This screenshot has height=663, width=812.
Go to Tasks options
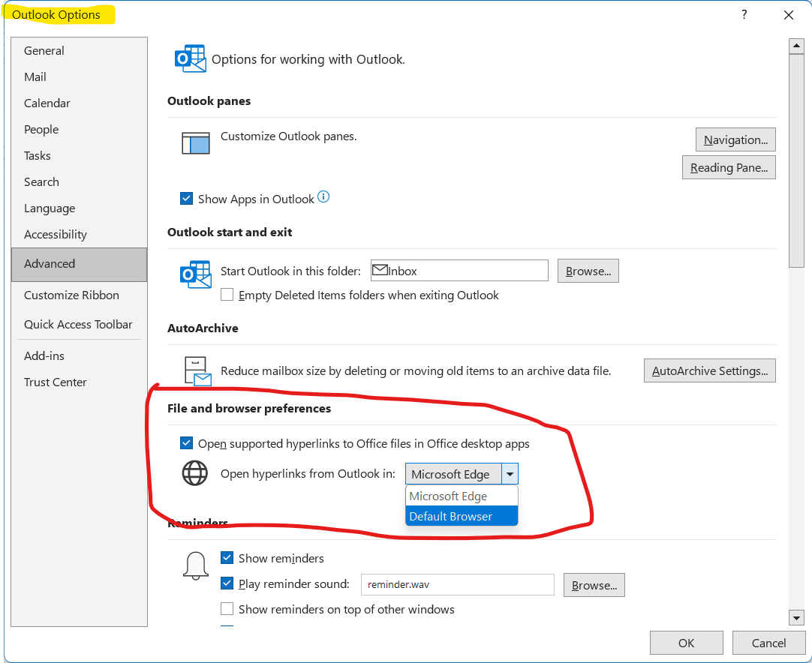click(80, 156)
